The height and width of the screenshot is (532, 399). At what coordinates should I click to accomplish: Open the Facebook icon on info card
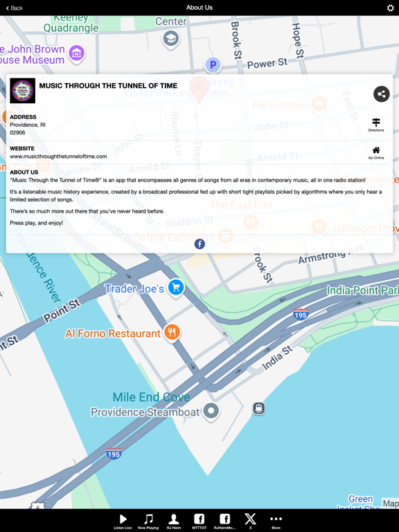(199, 244)
